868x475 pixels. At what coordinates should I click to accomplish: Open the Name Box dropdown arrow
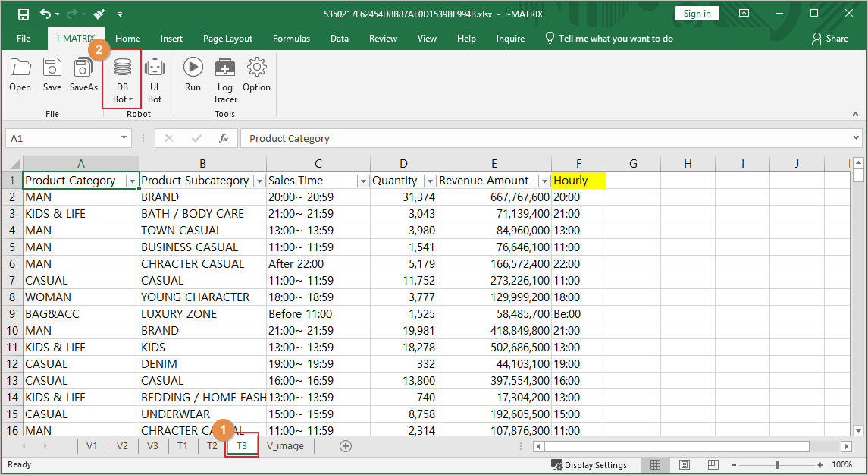pyautogui.click(x=124, y=138)
